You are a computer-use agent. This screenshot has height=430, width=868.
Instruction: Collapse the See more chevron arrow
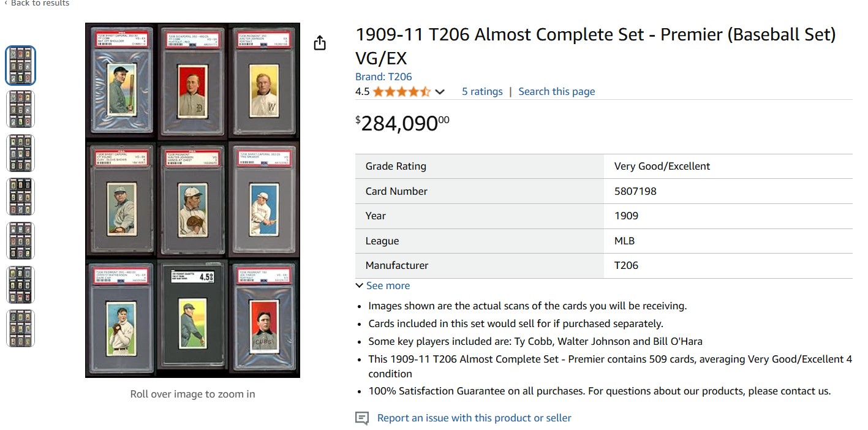tap(359, 285)
